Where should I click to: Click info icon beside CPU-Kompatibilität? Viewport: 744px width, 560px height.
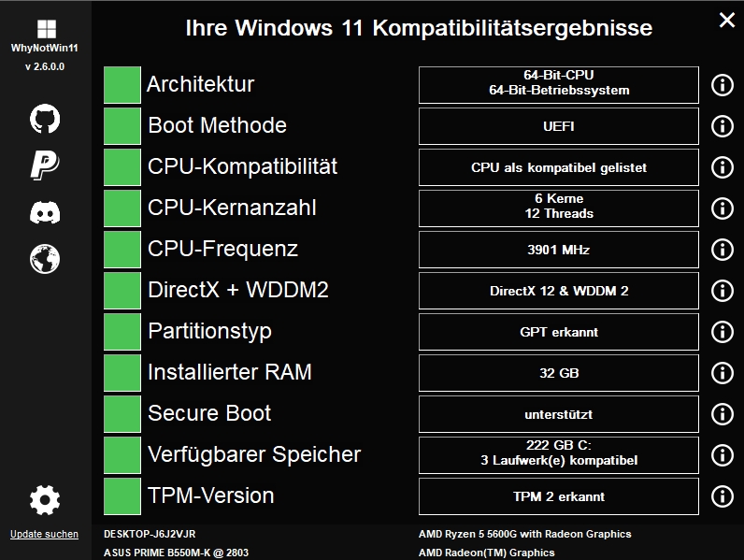(722, 167)
